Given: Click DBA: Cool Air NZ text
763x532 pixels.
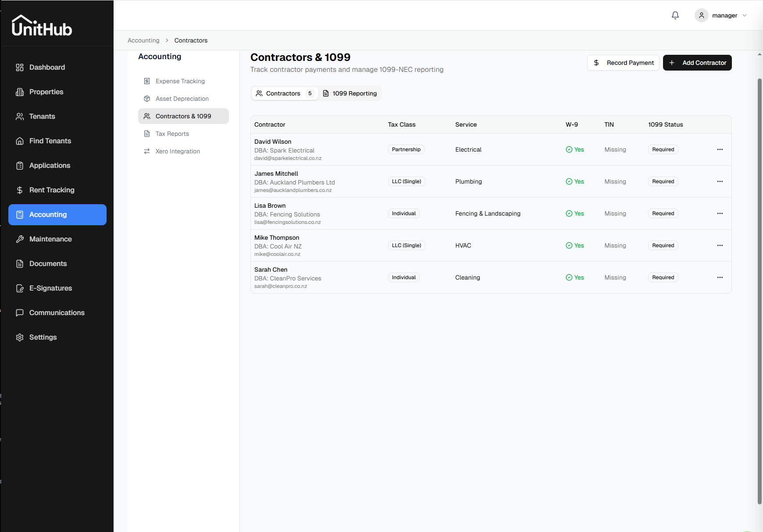Looking at the screenshot, I should [x=278, y=246].
